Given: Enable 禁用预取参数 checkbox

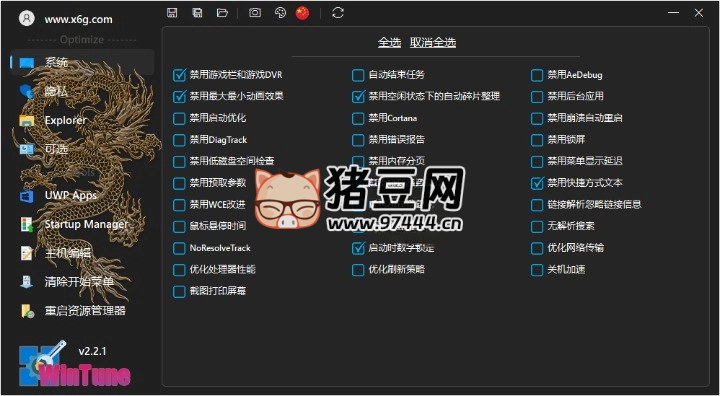Looking at the screenshot, I should click(179, 183).
